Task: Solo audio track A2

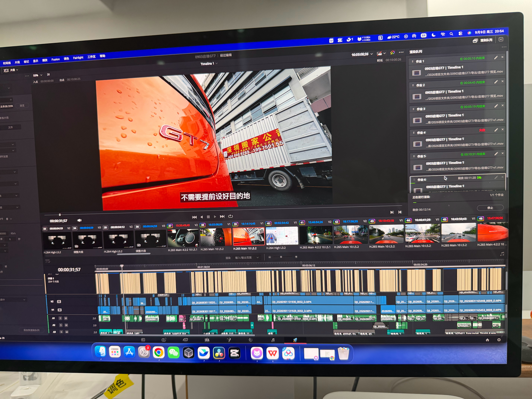Action: point(61,325)
